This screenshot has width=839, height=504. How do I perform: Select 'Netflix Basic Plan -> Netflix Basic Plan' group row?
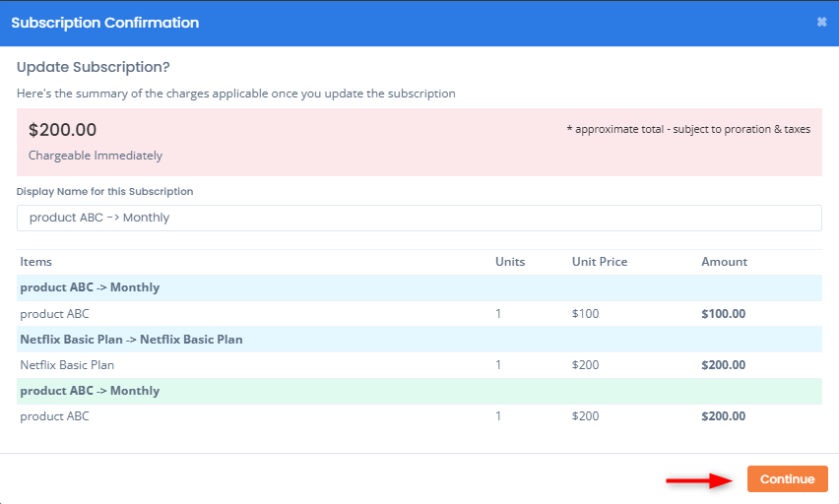tap(419, 340)
